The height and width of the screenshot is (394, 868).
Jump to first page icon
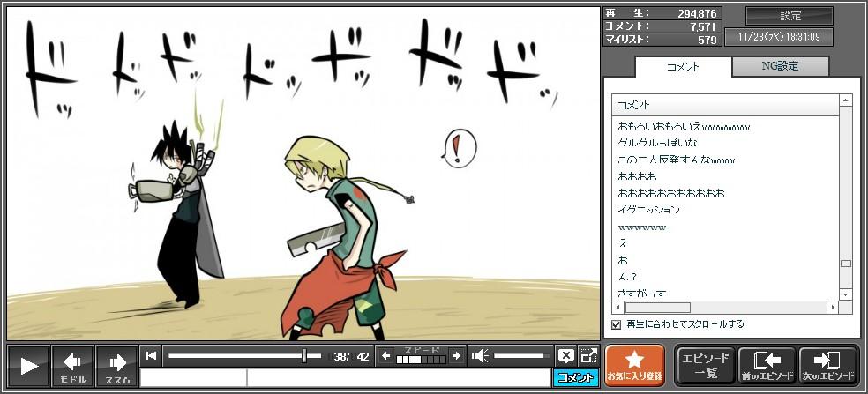[152, 356]
